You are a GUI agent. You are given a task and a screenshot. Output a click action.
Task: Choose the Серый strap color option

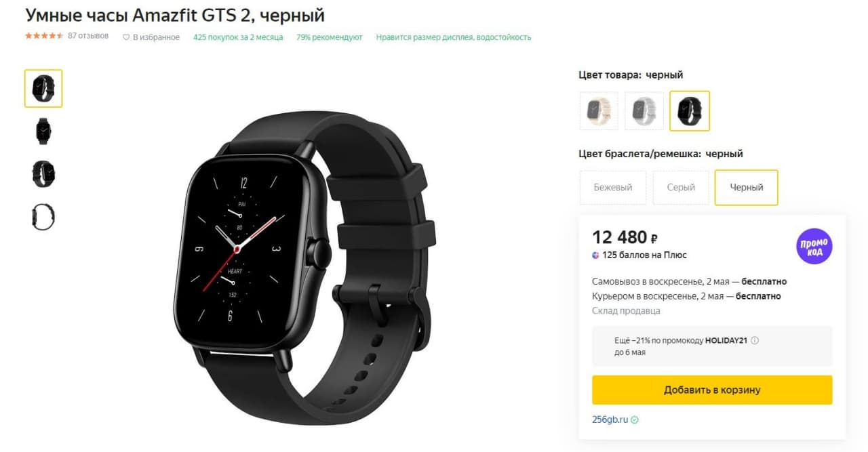tap(681, 187)
